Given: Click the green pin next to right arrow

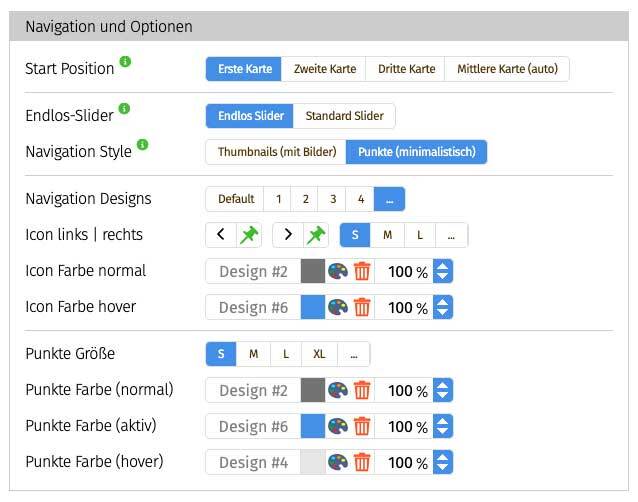Looking at the screenshot, I should [316, 235].
